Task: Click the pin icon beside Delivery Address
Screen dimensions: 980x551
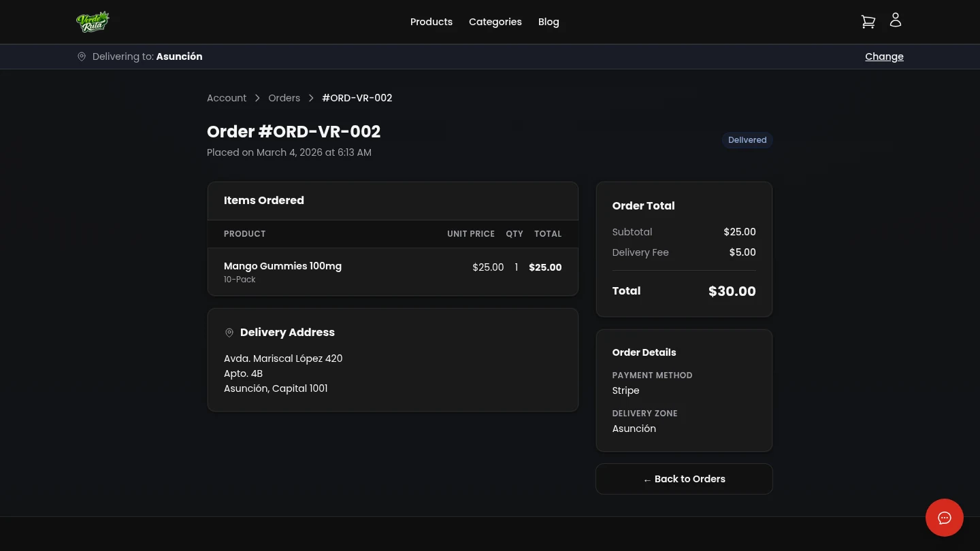Action: [x=229, y=333]
